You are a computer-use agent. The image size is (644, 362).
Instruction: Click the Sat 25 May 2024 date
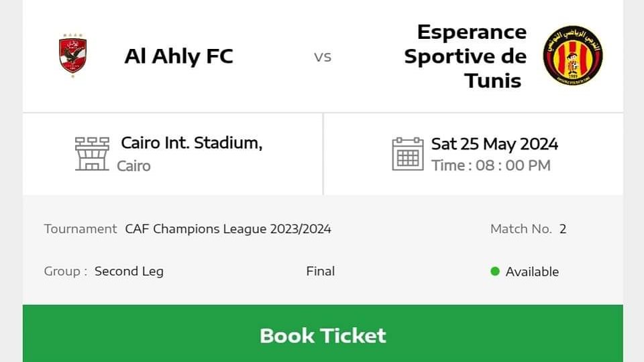pyautogui.click(x=494, y=144)
